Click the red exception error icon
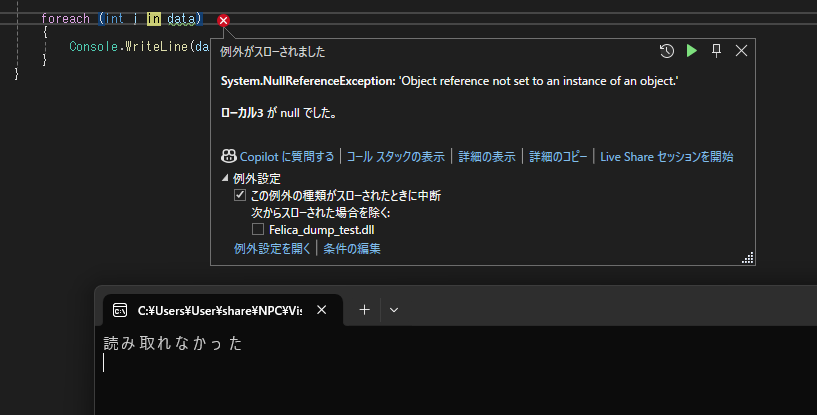The height and width of the screenshot is (415, 817). coord(224,20)
